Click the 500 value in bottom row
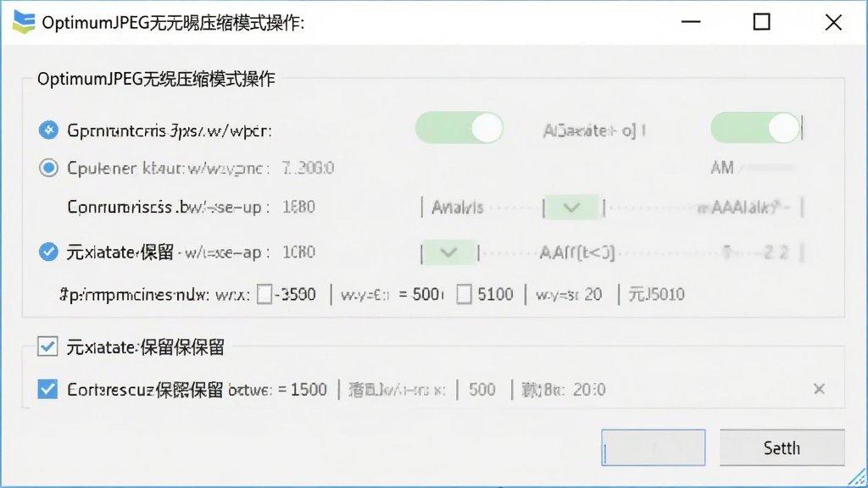 (x=482, y=390)
